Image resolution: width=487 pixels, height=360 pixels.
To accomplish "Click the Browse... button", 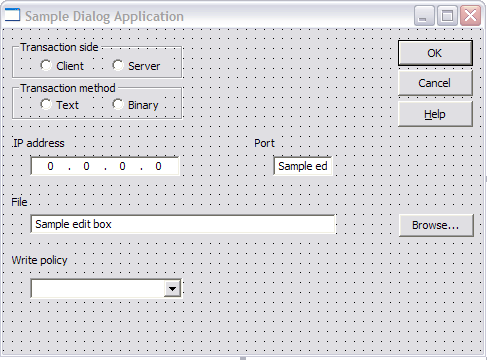I will click(x=436, y=225).
